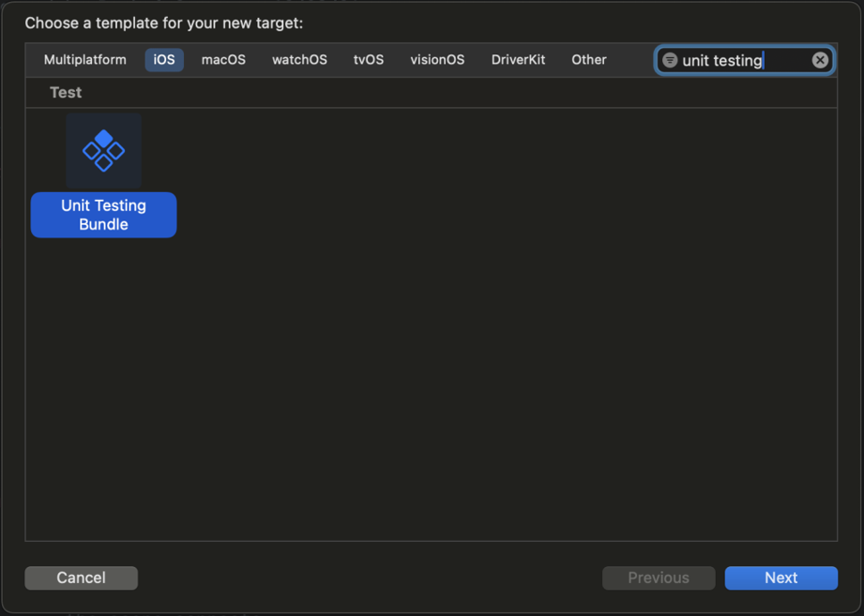Switch to the macOS tab

pos(223,59)
